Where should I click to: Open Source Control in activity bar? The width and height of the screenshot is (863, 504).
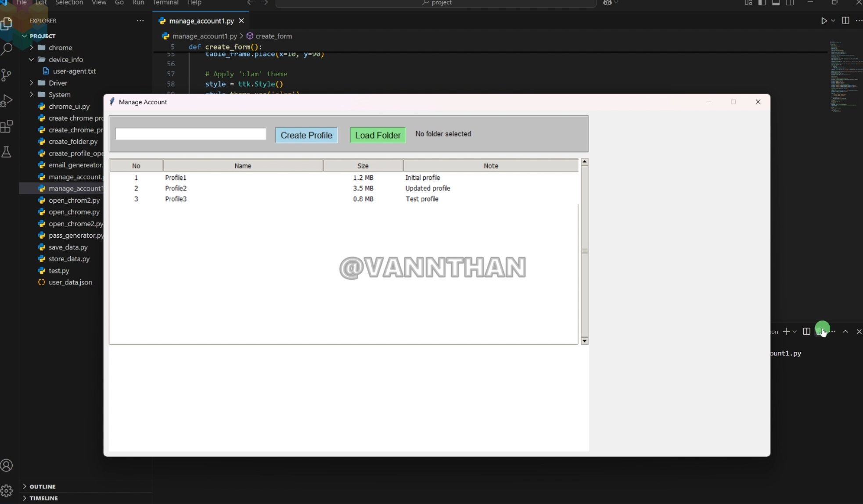(7, 75)
